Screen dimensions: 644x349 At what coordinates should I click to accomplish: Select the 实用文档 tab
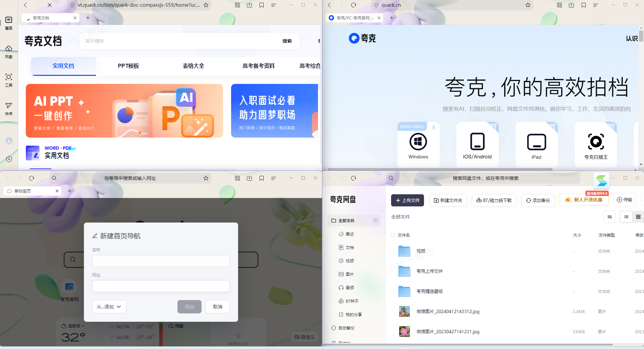coord(63,66)
